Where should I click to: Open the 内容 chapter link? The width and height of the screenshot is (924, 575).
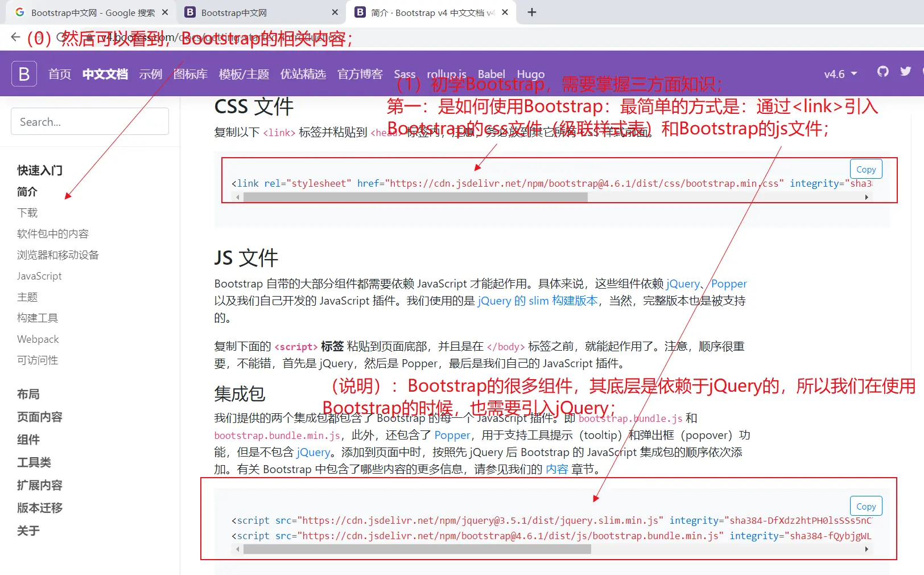(557, 469)
